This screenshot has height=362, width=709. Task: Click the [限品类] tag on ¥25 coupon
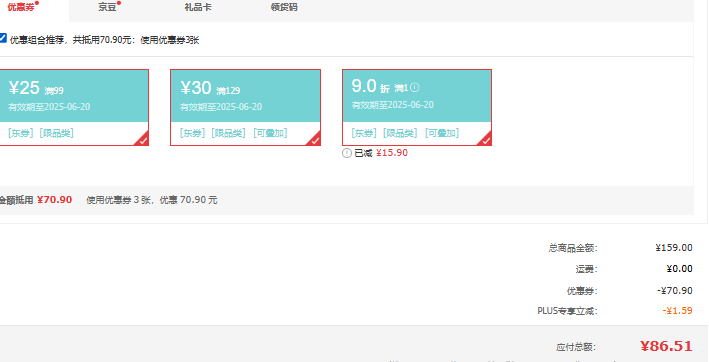click(57, 133)
